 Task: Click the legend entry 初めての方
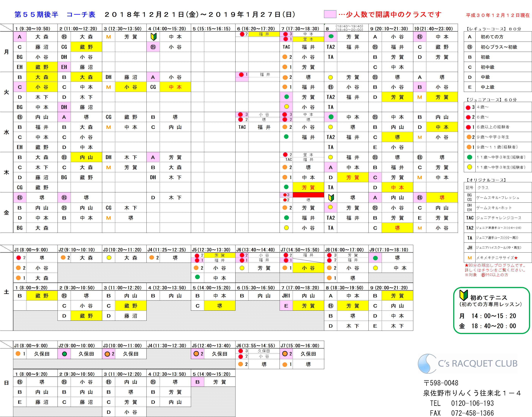tap(492, 37)
